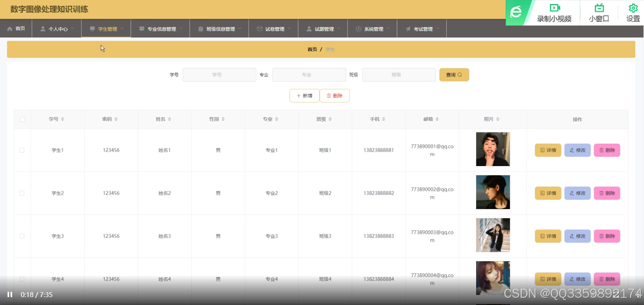This screenshot has width=644, height=305.
Task: Click the 小窗口 mini window icon
Action: point(599,8)
